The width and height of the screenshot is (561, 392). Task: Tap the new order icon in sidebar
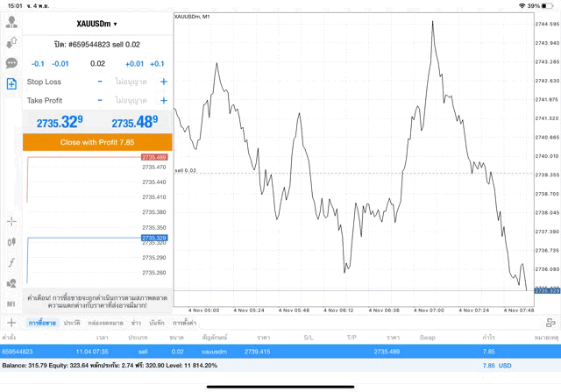(11, 84)
